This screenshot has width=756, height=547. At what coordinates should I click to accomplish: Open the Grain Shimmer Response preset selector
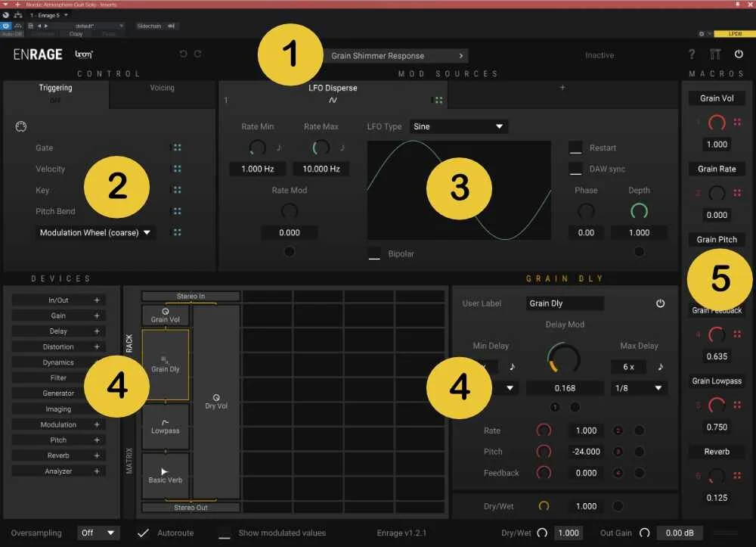(x=396, y=56)
